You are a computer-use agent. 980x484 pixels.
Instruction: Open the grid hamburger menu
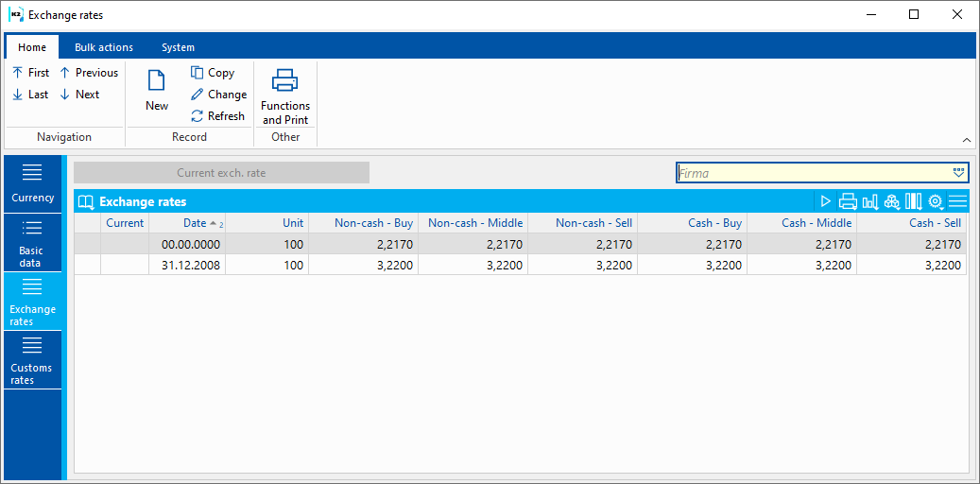point(957,201)
